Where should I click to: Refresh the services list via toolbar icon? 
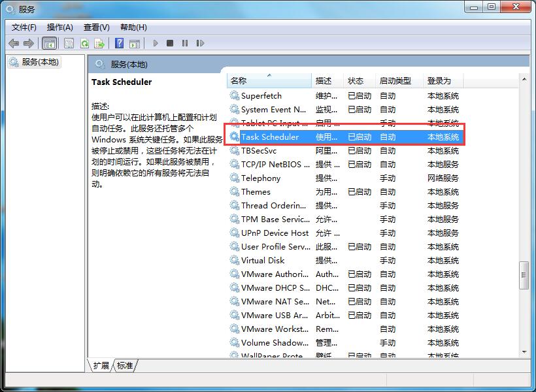click(x=84, y=43)
